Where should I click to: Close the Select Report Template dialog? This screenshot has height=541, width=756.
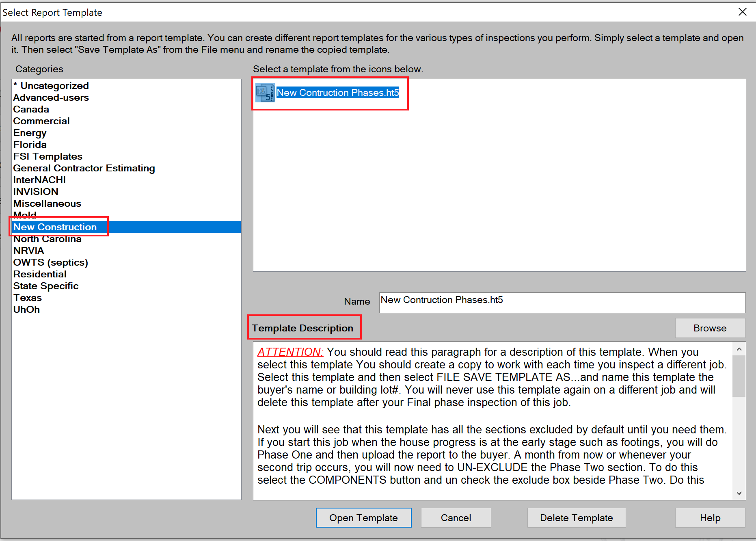(742, 12)
